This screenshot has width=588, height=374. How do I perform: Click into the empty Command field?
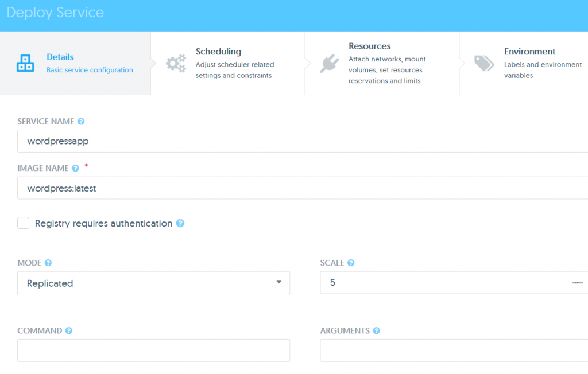(154, 350)
